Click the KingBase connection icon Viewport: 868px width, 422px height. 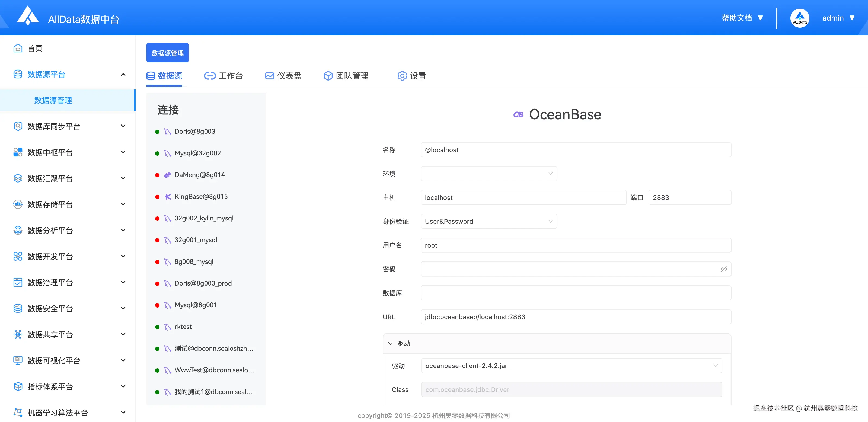167,197
